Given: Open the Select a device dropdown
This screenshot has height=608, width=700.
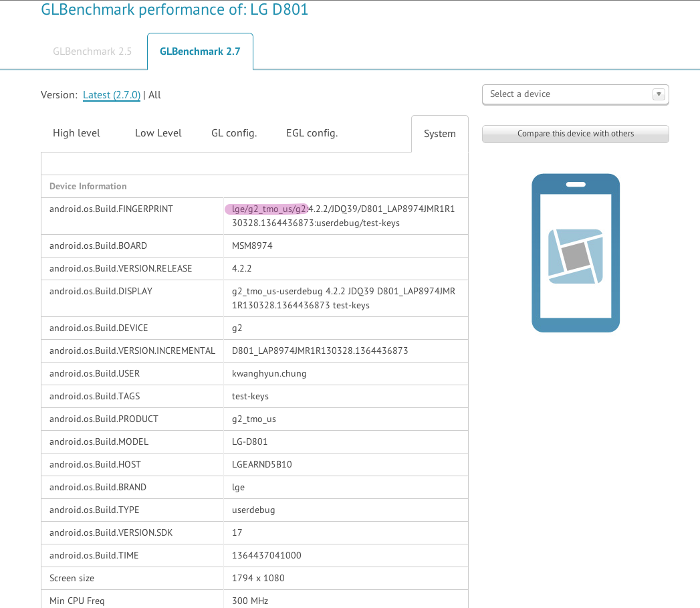Looking at the screenshot, I should 576,94.
